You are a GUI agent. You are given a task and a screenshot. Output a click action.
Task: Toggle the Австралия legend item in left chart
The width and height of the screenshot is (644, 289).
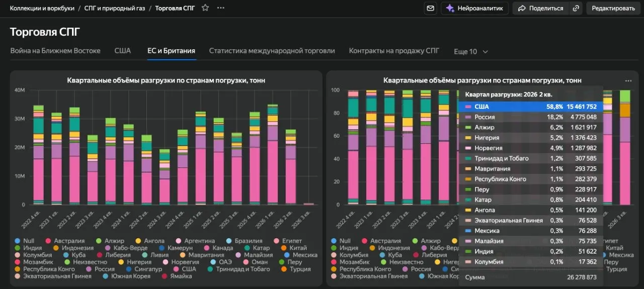(65, 241)
